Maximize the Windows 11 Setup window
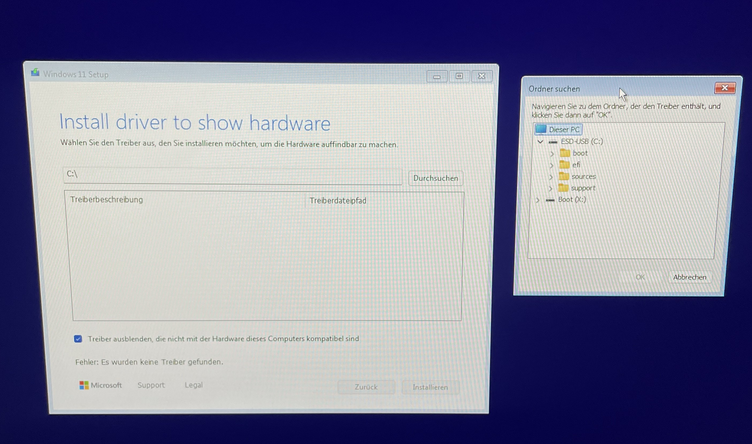The width and height of the screenshot is (752, 444). coord(459,76)
